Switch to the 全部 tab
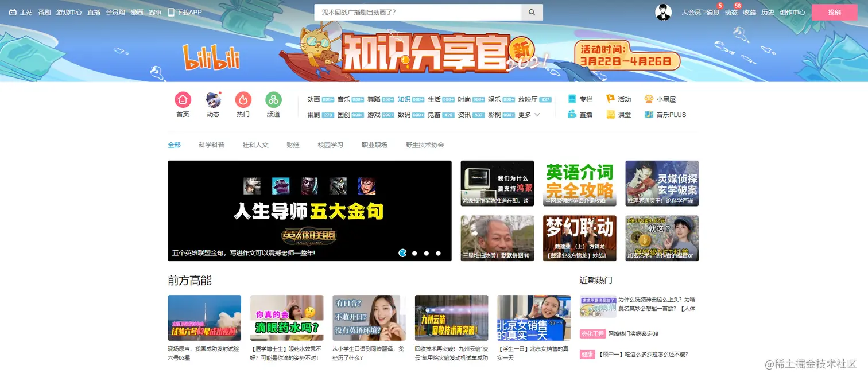Screen dimensions: 868x381 (174, 145)
